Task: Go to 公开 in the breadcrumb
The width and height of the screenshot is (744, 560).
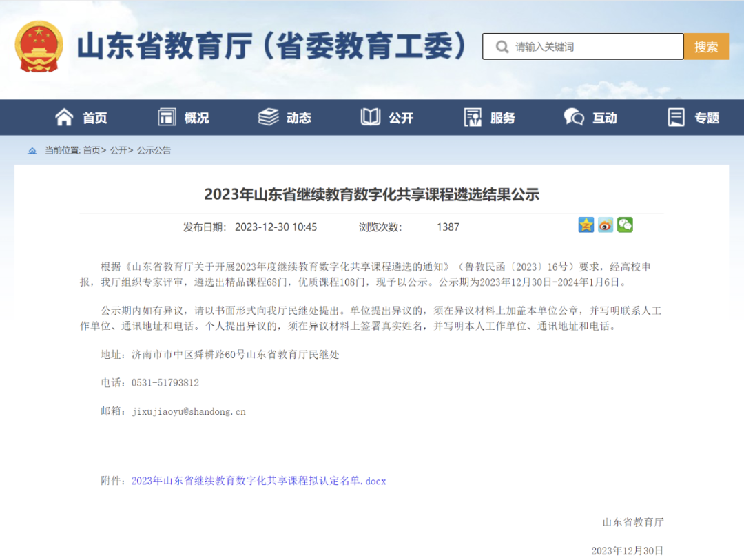Action: pos(118,150)
